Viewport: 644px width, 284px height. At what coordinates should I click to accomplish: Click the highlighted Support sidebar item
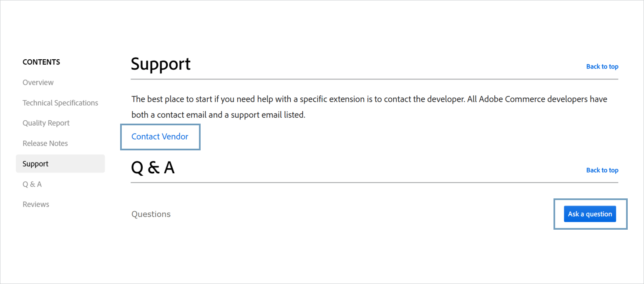coord(35,164)
